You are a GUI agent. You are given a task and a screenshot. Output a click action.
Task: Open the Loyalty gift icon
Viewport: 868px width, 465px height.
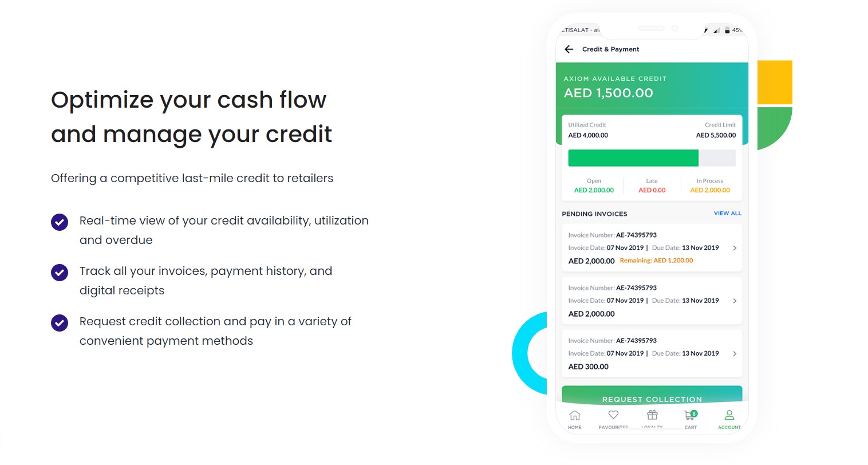click(652, 415)
